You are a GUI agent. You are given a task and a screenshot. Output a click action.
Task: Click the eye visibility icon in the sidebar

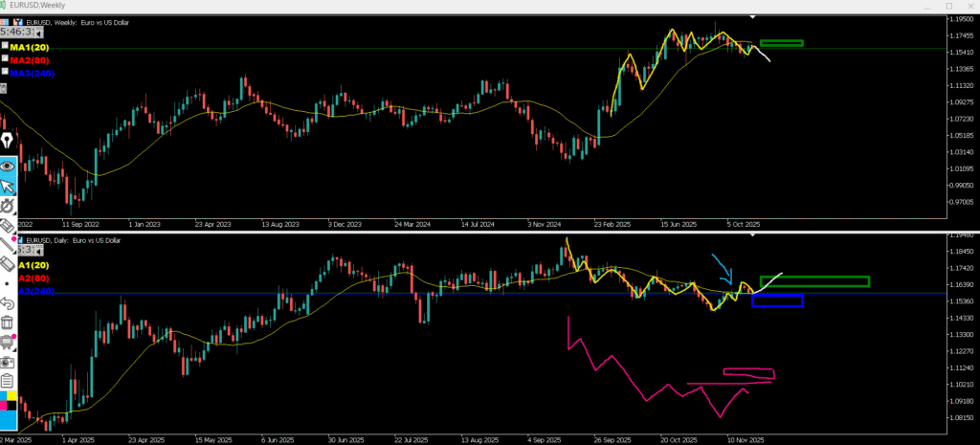[8, 165]
